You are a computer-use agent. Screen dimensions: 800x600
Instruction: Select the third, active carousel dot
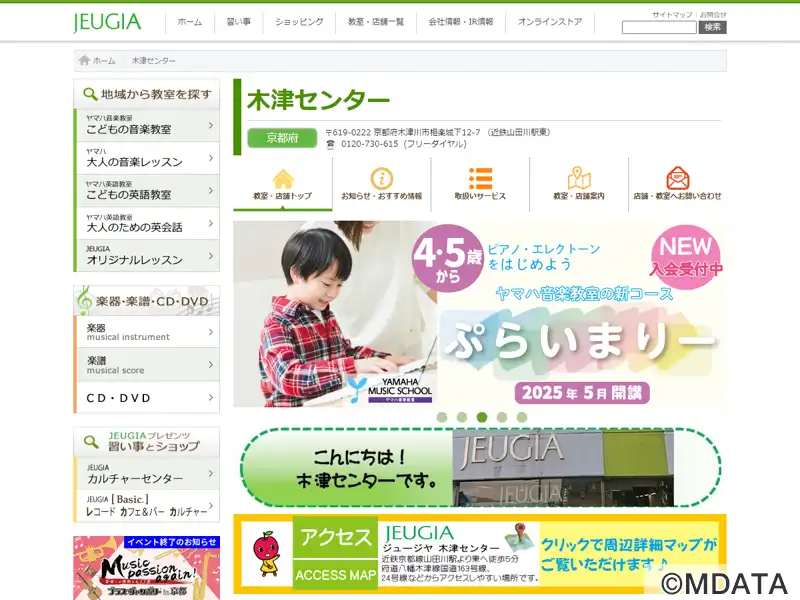(482, 417)
